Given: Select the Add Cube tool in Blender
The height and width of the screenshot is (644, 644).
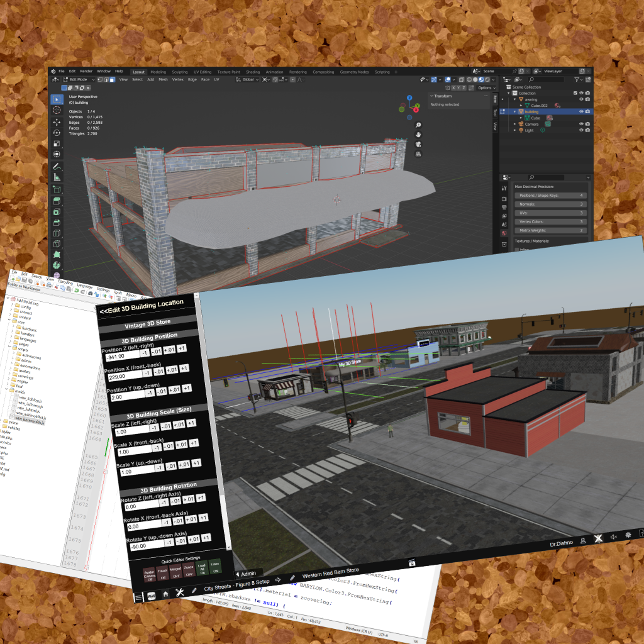Looking at the screenshot, I should (x=57, y=189).
